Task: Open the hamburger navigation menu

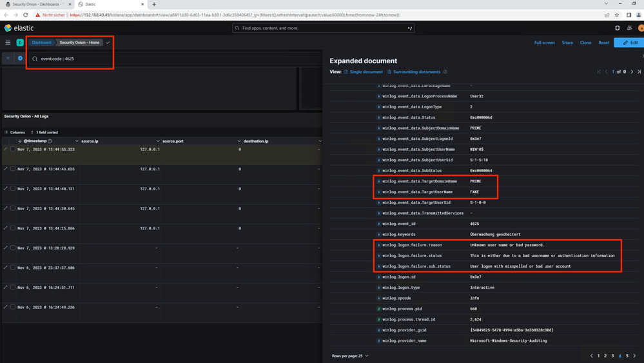Action: coord(8,43)
